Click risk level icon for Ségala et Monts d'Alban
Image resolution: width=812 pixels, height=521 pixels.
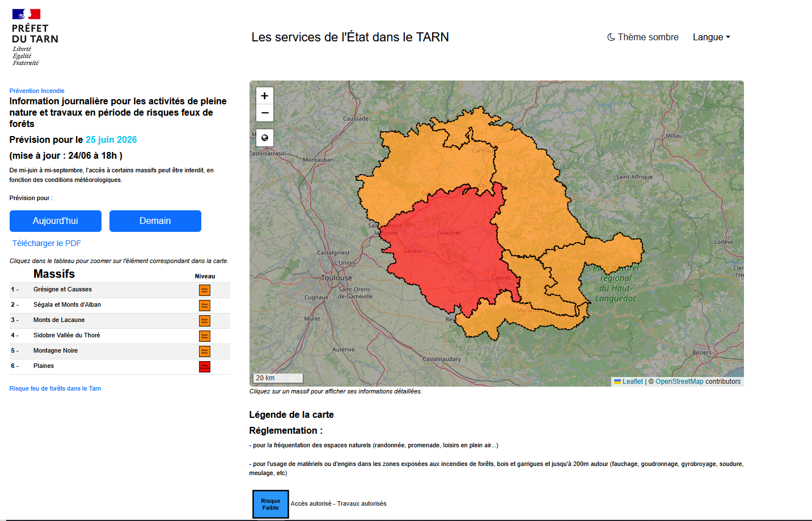205,306
